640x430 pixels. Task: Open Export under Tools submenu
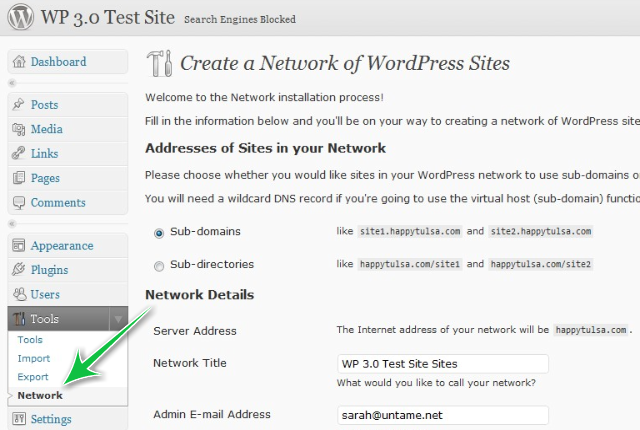click(33, 377)
